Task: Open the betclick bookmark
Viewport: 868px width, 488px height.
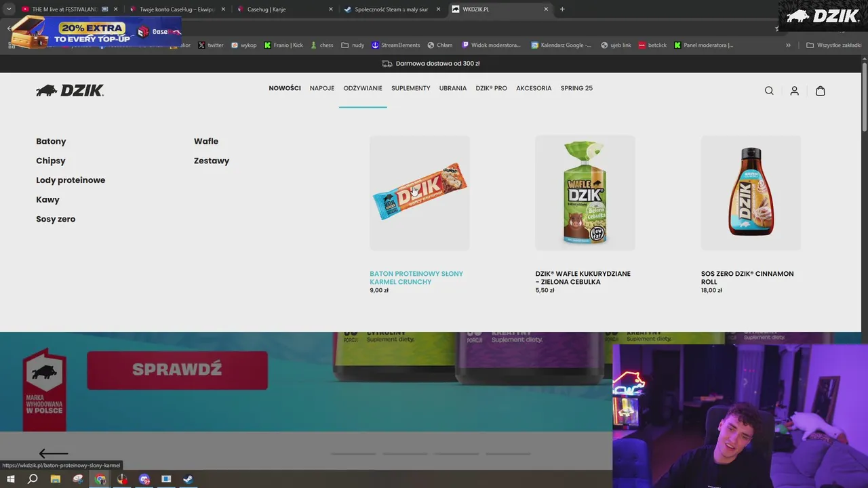Action: [652, 45]
